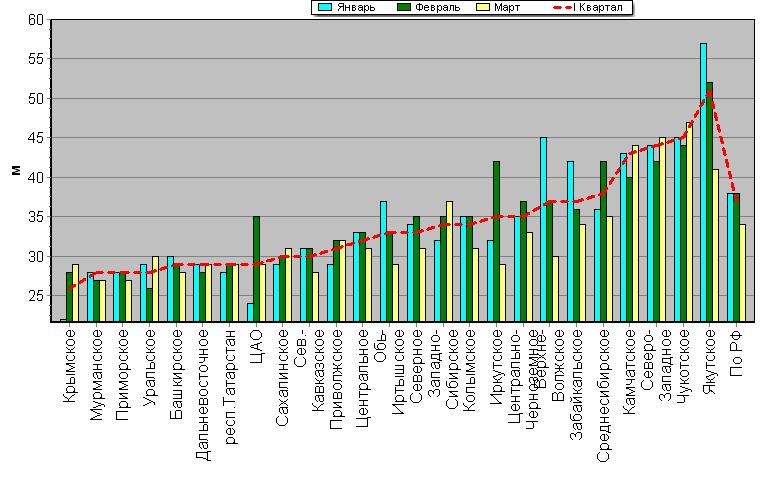Select the Северное axis label
This screenshot has height=479, width=777.
(416, 367)
